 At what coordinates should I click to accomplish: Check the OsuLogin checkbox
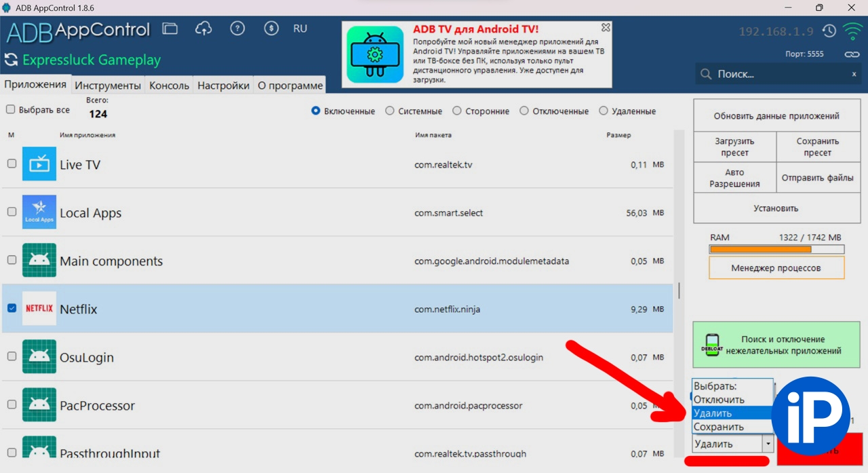click(x=12, y=356)
